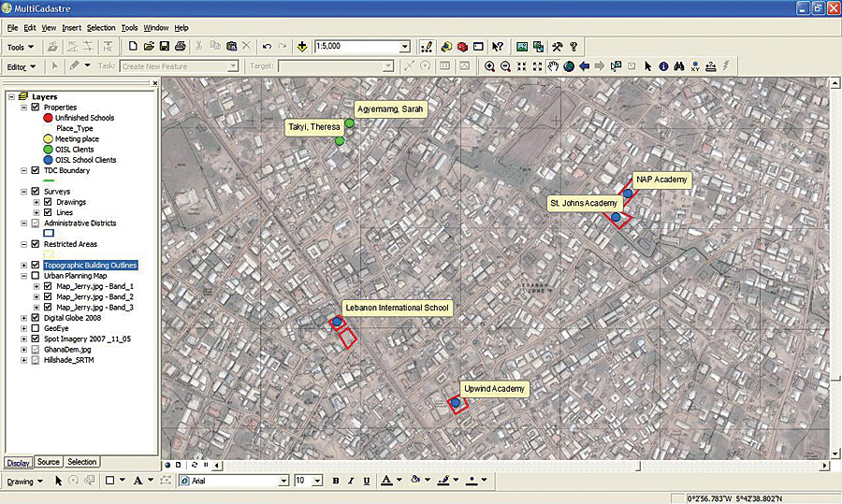
Task: Expand the Topographic Building Outlines node
Action: tap(23, 266)
